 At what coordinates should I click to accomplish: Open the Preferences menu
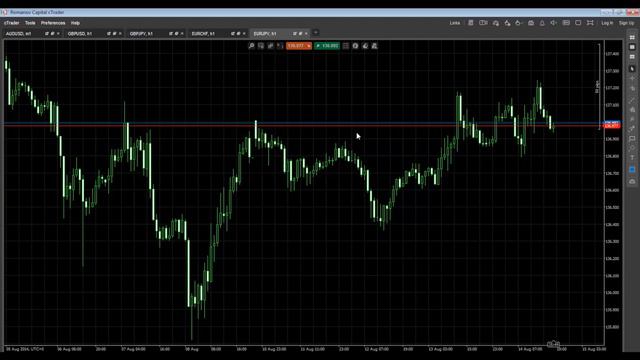(x=53, y=23)
